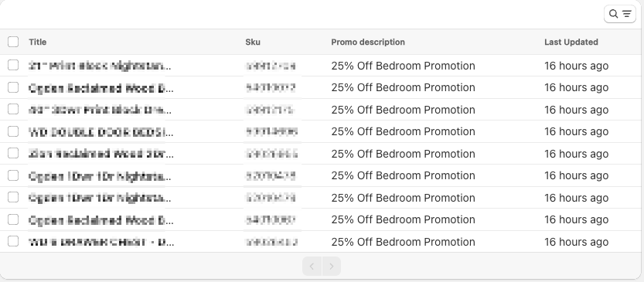The width and height of the screenshot is (644, 282).
Task: Go to the next page arrow
Action: coord(332,267)
